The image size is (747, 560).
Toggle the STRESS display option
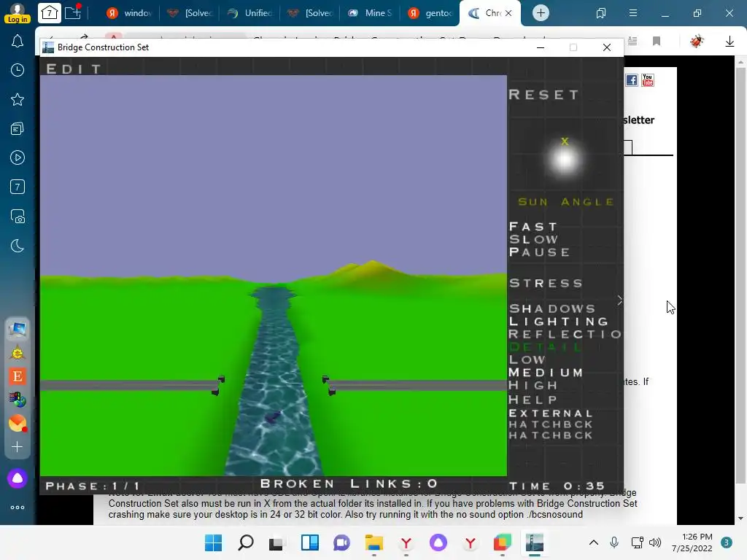[546, 284]
